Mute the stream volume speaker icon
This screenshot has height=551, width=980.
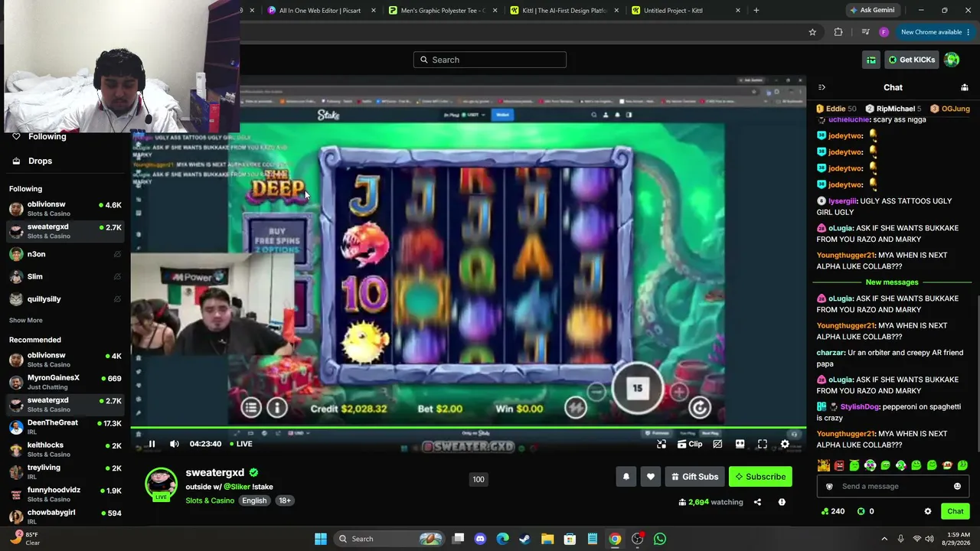point(175,444)
